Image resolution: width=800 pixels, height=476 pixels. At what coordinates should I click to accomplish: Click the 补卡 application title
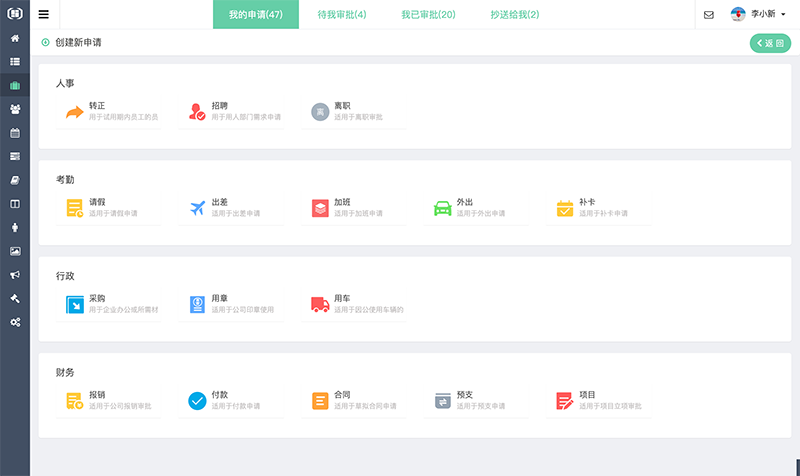(x=587, y=202)
